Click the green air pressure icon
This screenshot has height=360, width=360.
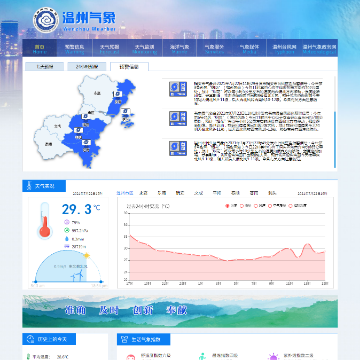coord(67,230)
